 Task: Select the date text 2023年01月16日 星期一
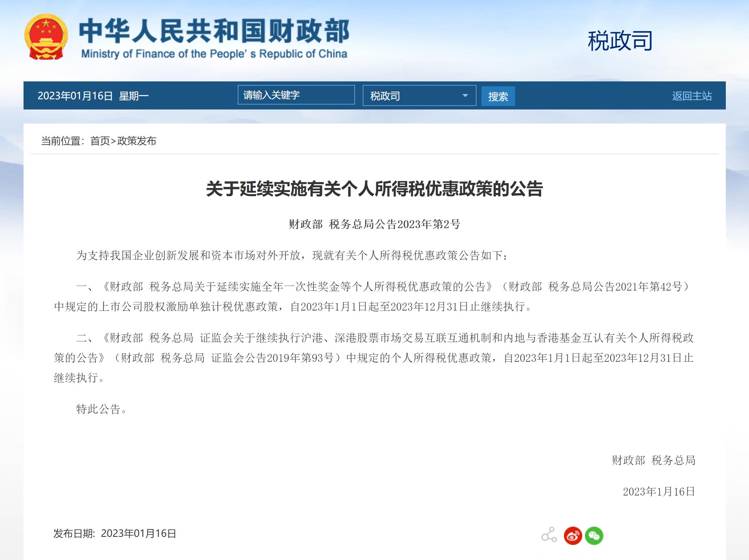pyautogui.click(x=93, y=96)
